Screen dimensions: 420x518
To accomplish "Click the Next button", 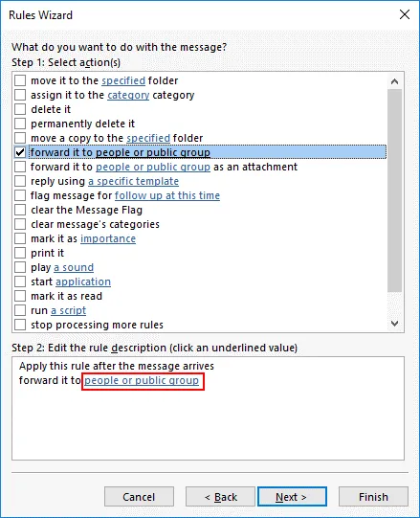I will point(292,497).
